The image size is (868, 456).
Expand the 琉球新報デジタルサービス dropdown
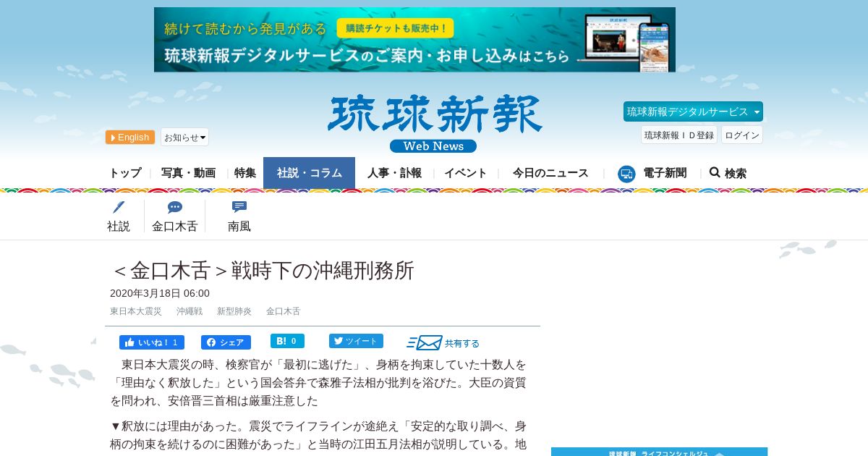click(x=693, y=111)
